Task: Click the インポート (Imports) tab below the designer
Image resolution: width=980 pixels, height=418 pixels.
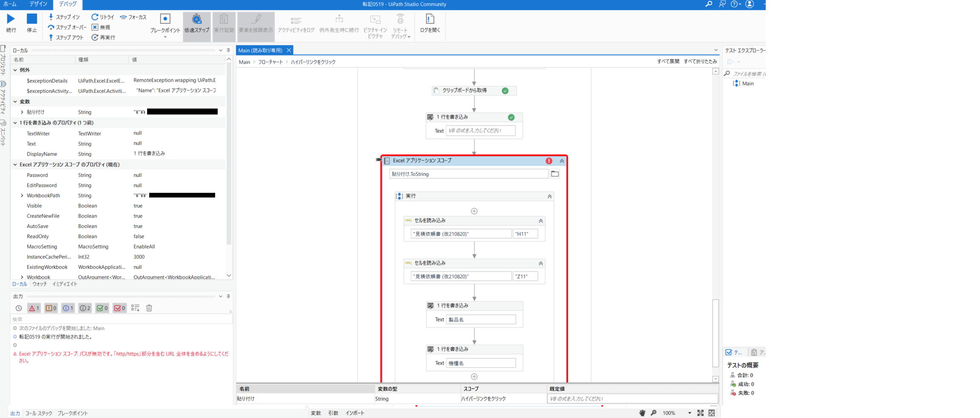Action: 355,413
